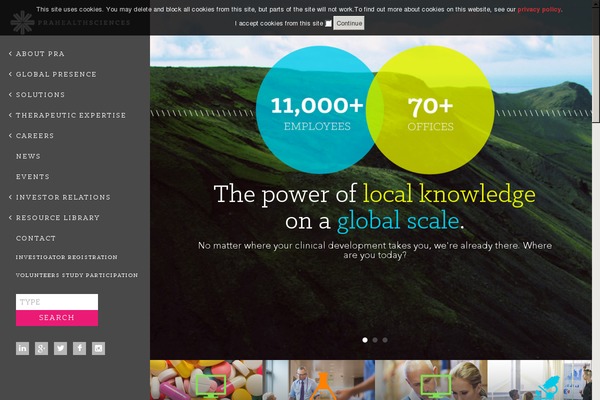The width and height of the screenshot is (600, 400).
Task: Open the LinkedIn social icon
Action: (22, 348)
